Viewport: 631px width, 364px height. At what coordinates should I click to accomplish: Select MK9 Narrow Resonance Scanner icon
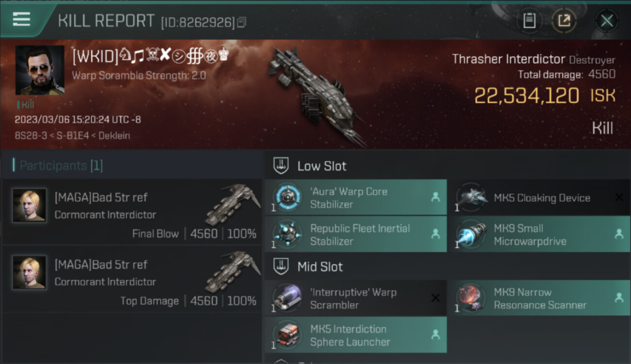pyautogui.click(x=471, y=298)
